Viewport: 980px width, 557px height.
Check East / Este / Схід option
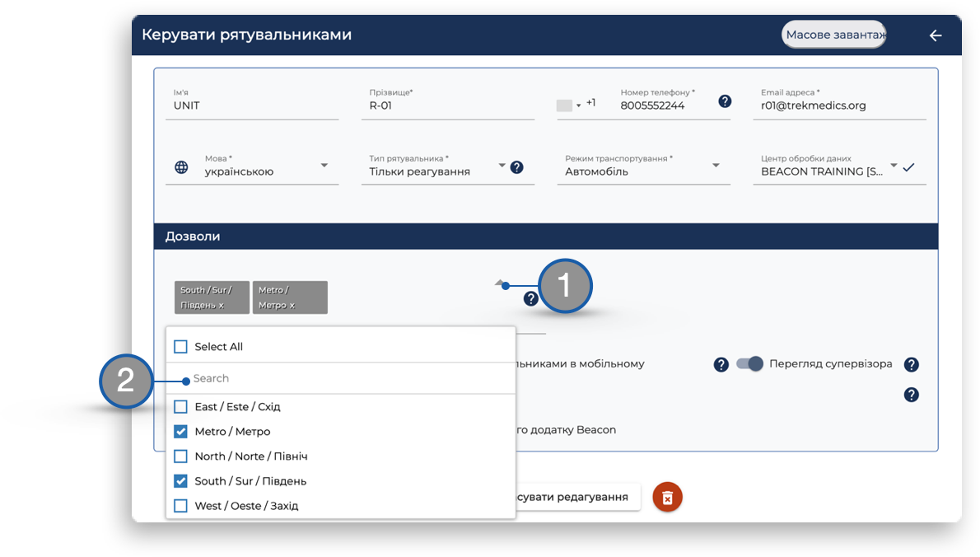(180, 407)
